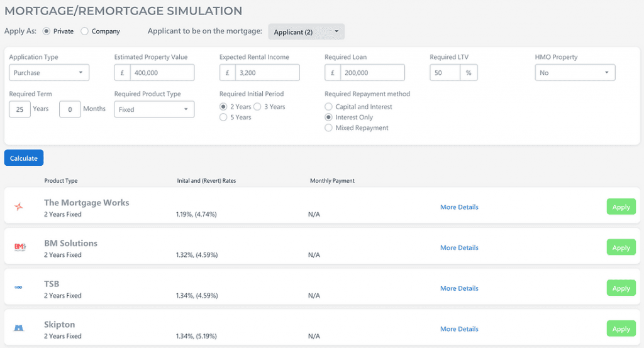Open the HMO Property dropdown
Image resolution: width=644 pixels, height=348 pixels.
tap(575, 73)
